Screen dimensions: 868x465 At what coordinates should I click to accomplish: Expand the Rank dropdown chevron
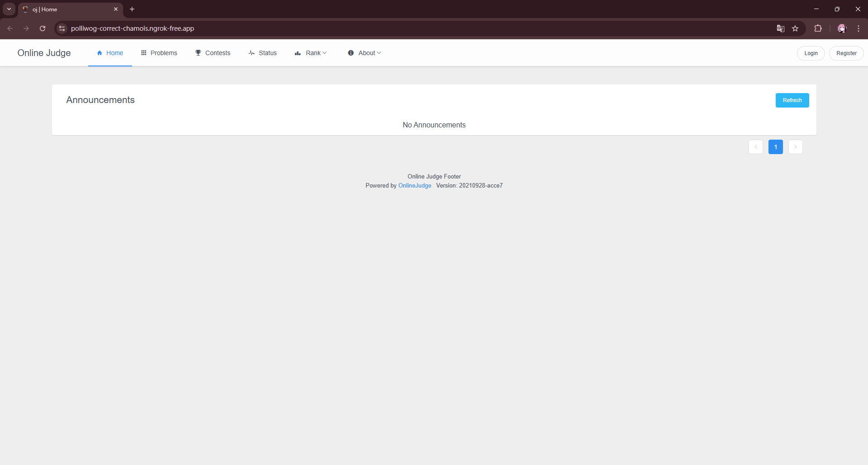pos(324,53)
